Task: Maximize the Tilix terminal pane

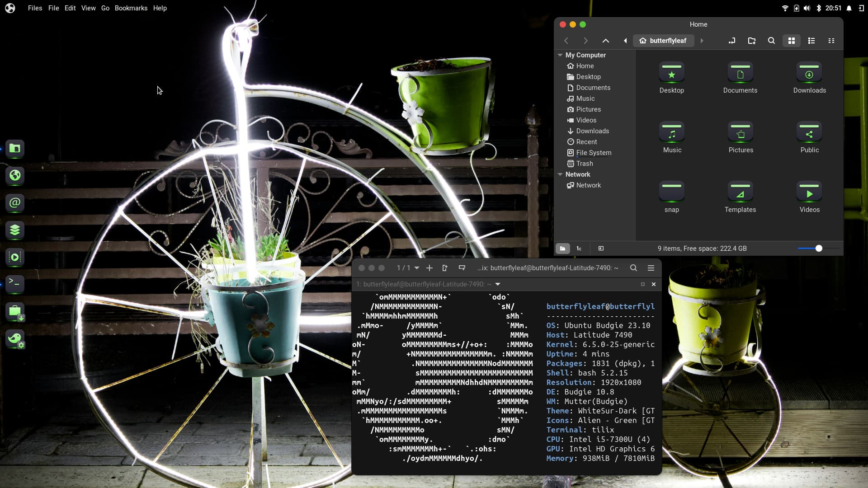Action: (643, 284)
